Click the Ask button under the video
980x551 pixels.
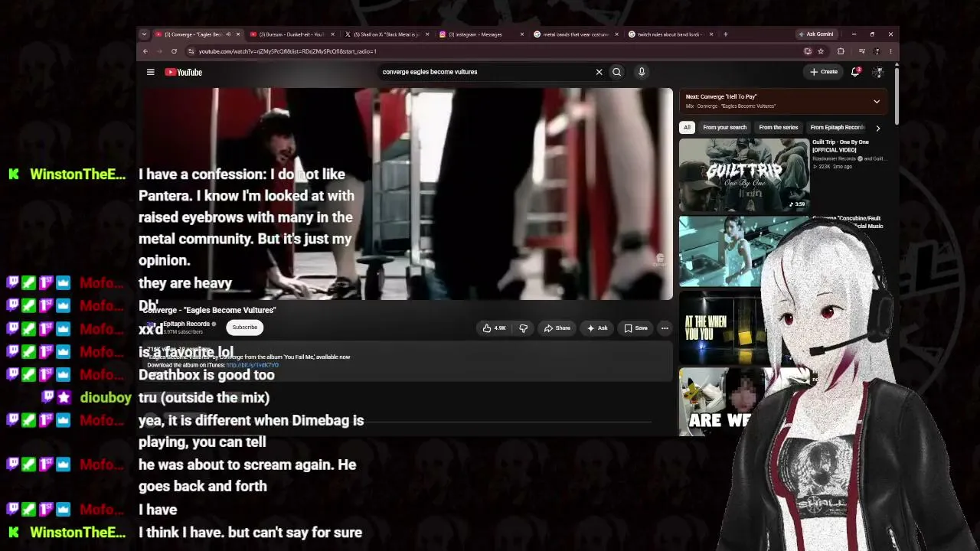(597, 328)
